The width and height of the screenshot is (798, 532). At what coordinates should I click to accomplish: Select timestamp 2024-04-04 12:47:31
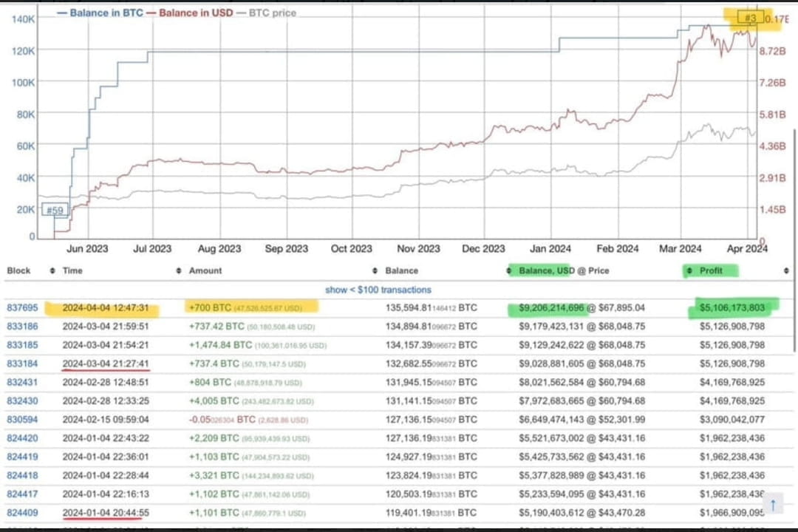pos(106,308)
